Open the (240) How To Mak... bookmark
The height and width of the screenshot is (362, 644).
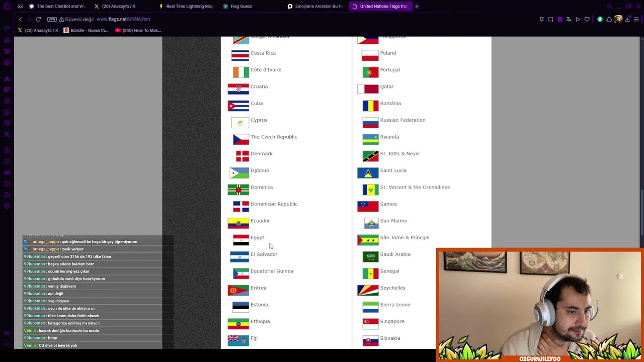(x=138, y=30)
